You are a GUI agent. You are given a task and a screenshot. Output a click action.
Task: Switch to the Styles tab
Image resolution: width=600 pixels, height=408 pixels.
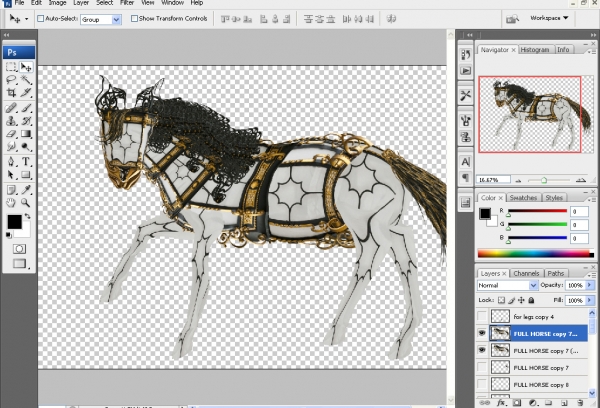coord(554,197)
